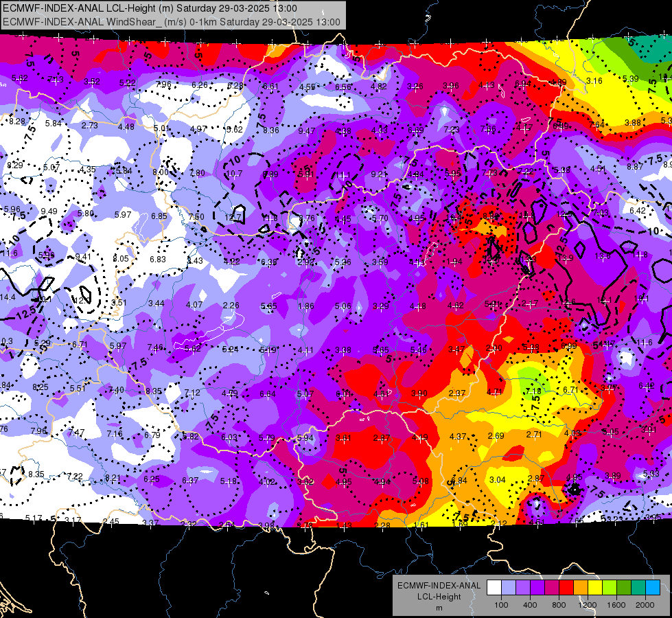Click the map value 8.36
672x618 pixels.
271,130
